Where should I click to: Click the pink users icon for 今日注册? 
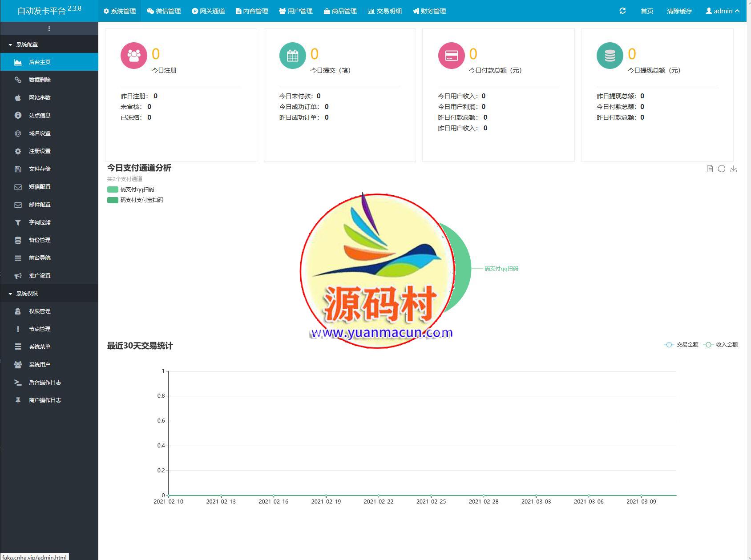(x=133, y=56)
